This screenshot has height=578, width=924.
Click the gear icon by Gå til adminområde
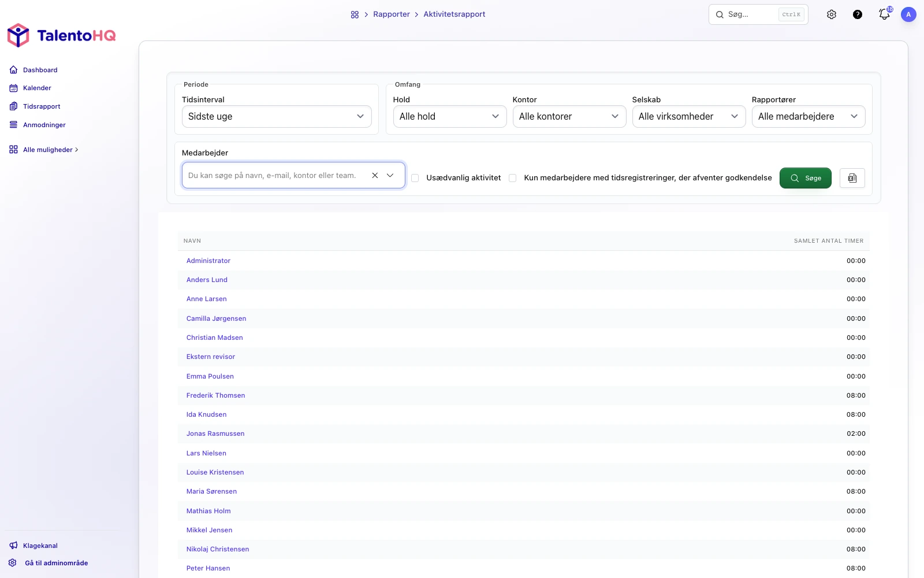pyautogui.click(x=13, y=563)
